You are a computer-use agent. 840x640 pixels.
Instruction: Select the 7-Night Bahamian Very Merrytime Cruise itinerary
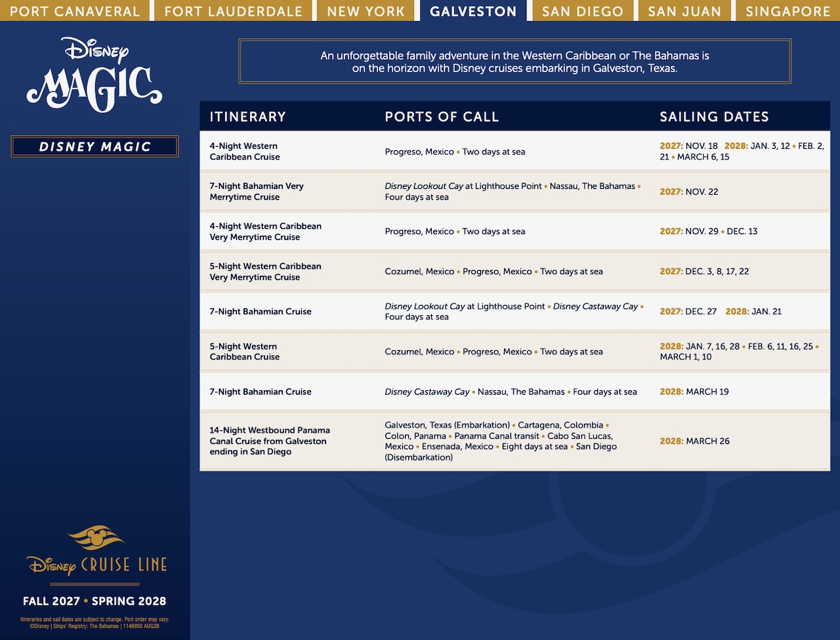click(x=257, y=191)
